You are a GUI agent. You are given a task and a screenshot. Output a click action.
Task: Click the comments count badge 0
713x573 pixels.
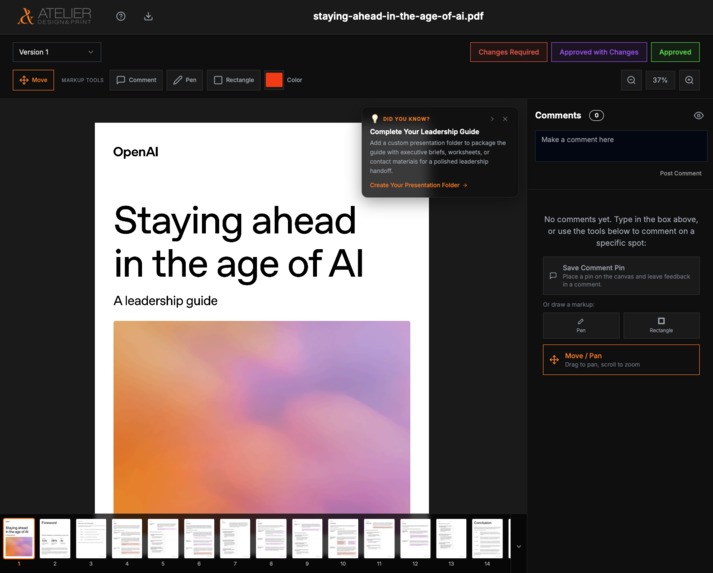coord(596,116)
